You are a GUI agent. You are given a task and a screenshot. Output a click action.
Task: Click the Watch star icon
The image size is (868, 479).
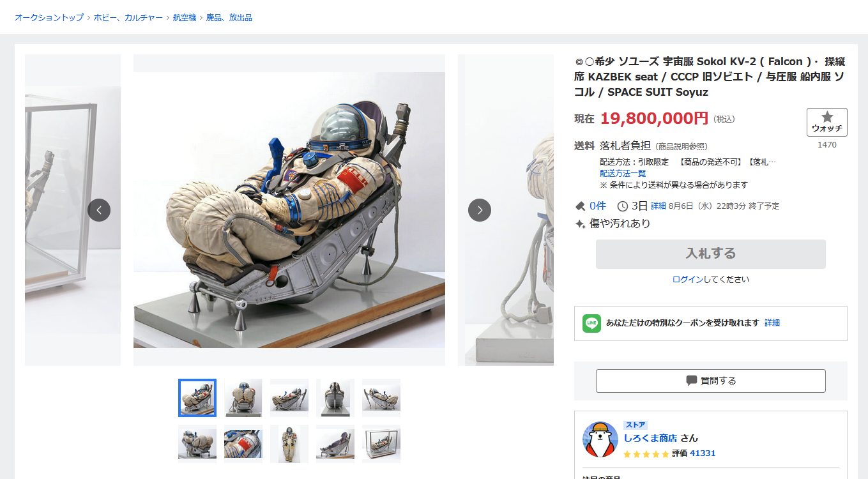point(826,117)
